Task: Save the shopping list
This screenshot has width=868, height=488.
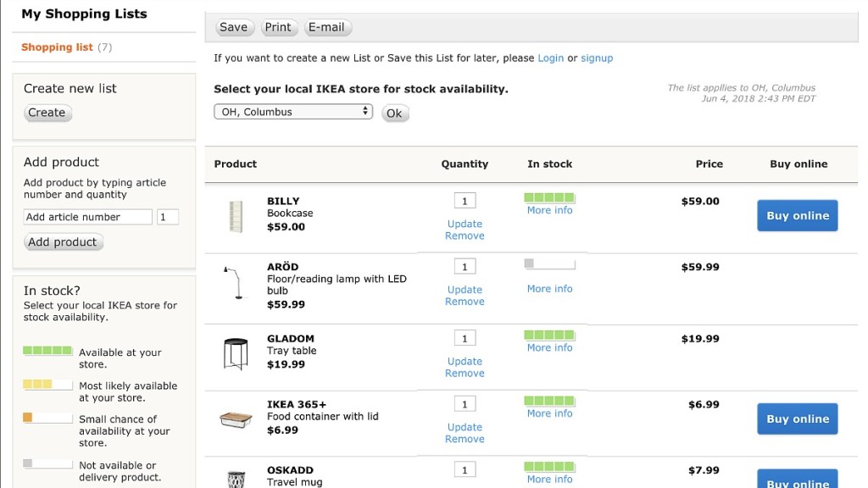Action: [x=233, y=27]
